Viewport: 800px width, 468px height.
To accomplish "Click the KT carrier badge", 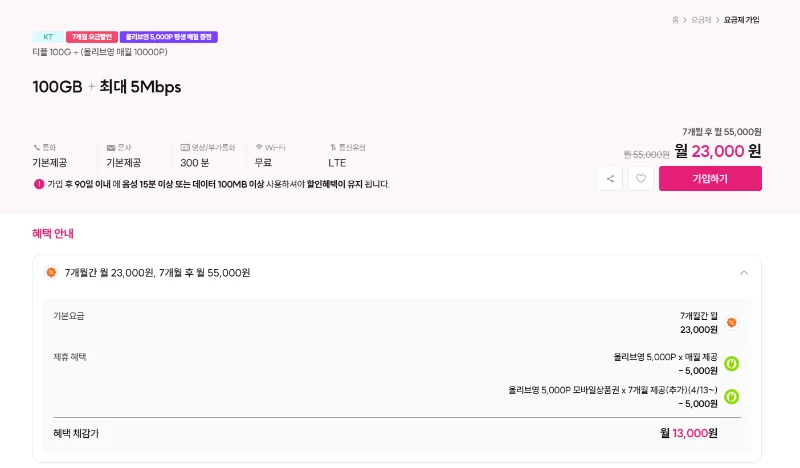I will tap(48, 37).
